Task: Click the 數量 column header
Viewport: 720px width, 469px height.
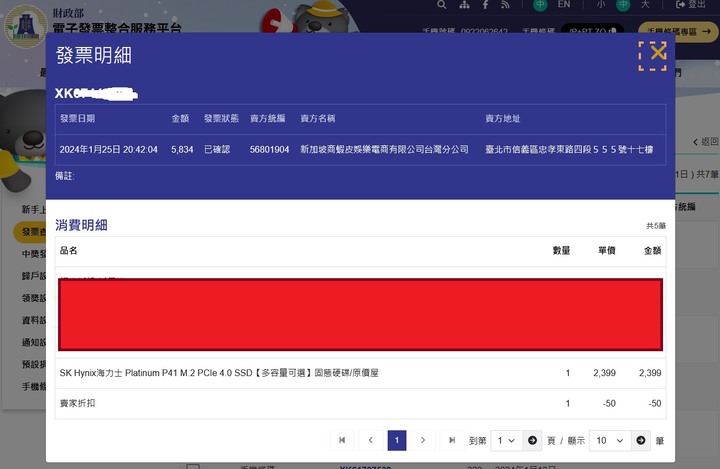Action: (561, 250)
